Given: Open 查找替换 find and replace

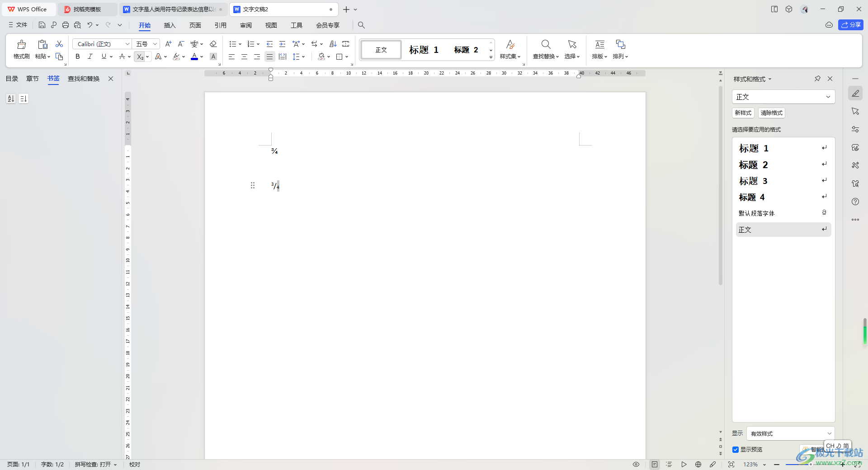Looking at the screenshot, I should [x=546, y=49].
